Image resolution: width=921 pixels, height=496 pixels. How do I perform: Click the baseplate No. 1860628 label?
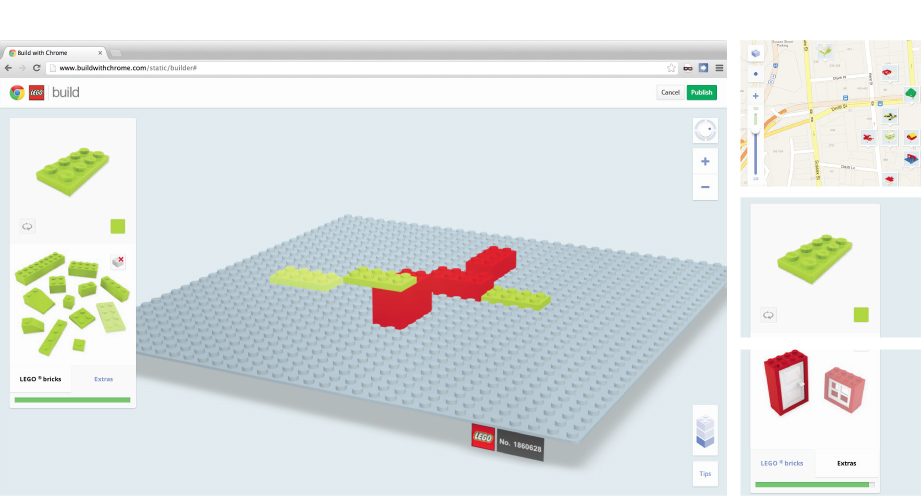click(x=520, y=445)
